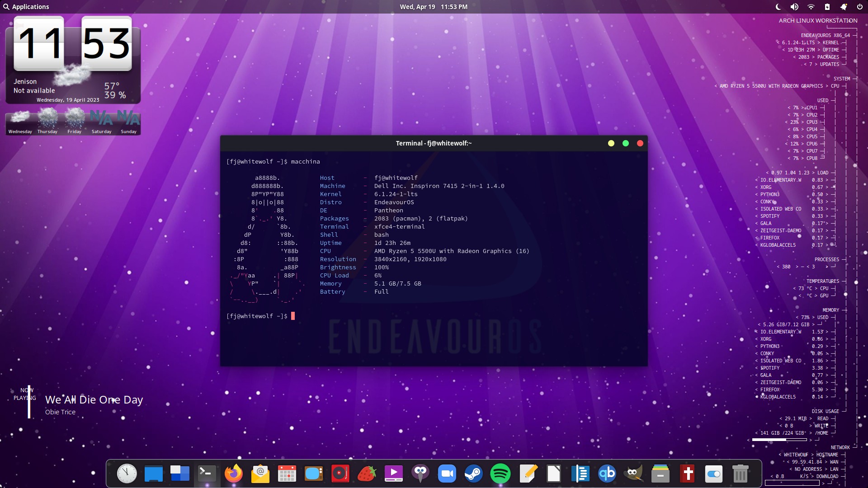868x488 pixels.
Task: Click the panel date and time
Action: point(434,7)
